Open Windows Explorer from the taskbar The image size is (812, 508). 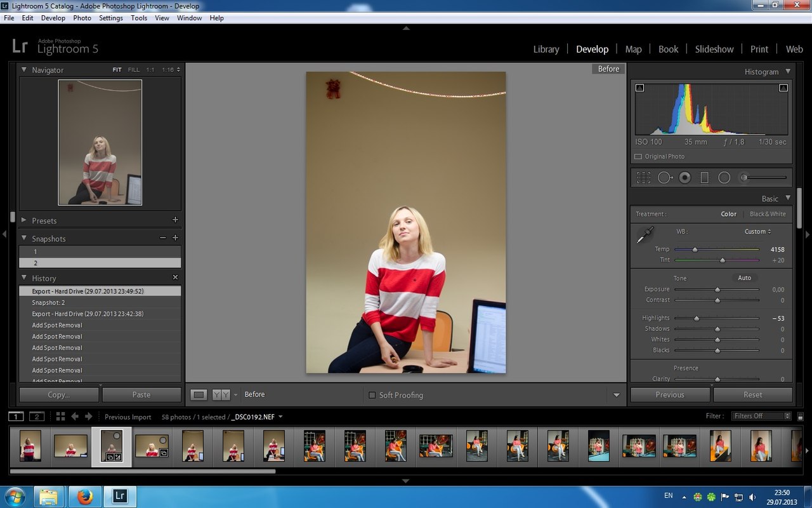(x=49, y=497)
